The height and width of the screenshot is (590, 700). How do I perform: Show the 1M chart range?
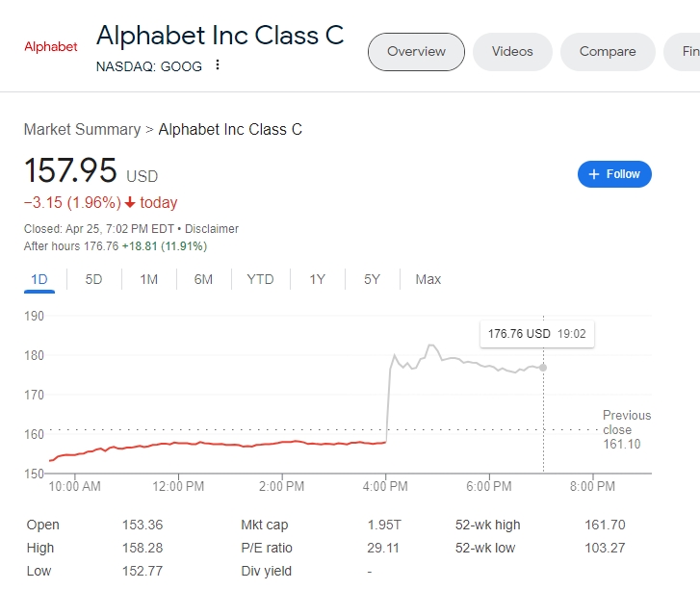click(x=148, y=279)
